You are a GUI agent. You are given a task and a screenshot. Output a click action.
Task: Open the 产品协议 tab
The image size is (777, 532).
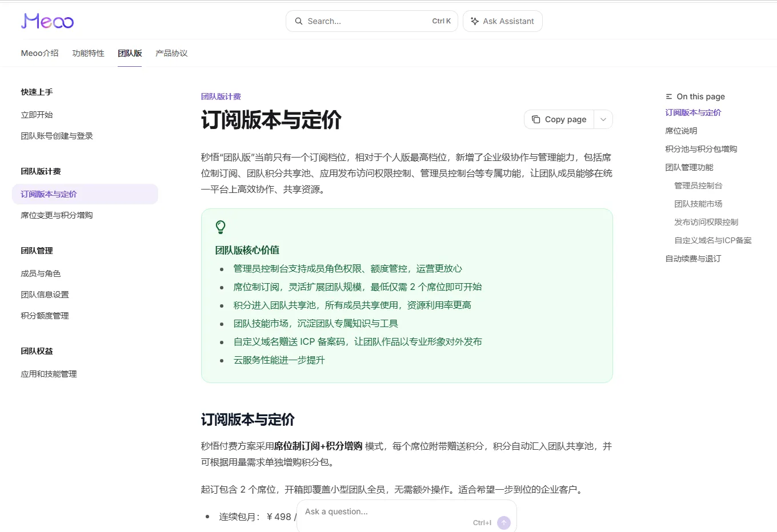[171, 53]
